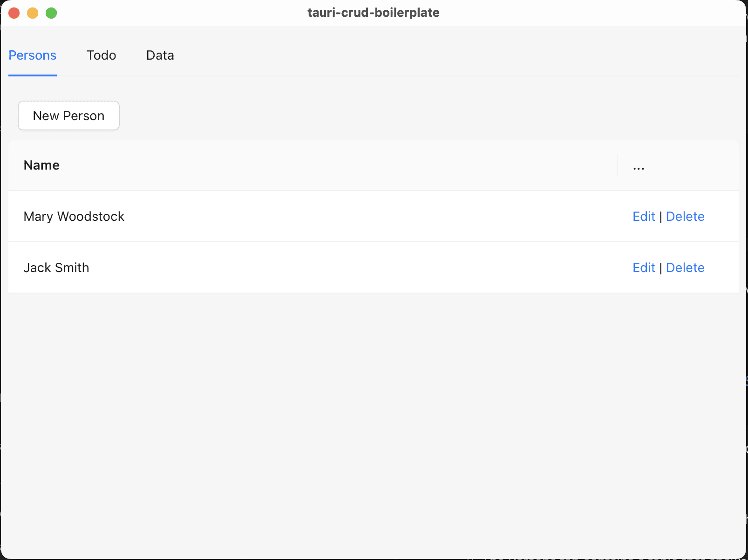Click the tauri-crud-boilerplate window title

coord(373,13)
